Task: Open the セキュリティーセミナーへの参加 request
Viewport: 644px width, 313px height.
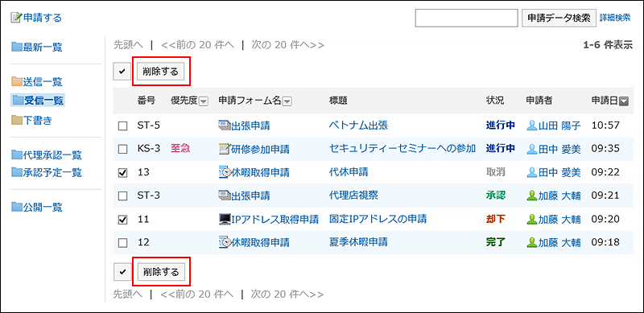Action: point(402,149)
